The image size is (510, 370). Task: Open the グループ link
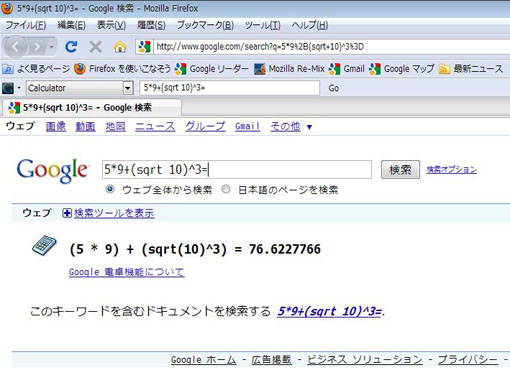(x=205, y=126)
